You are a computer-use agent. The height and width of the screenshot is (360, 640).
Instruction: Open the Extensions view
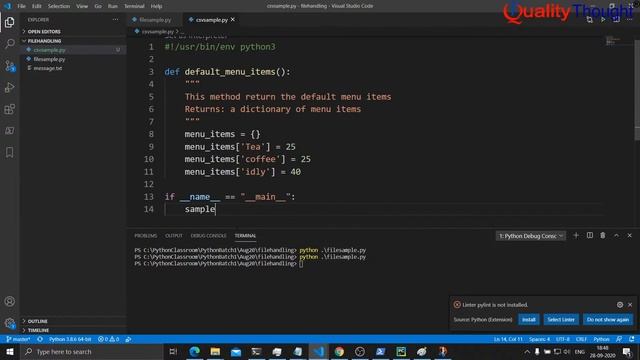point(9,109)
